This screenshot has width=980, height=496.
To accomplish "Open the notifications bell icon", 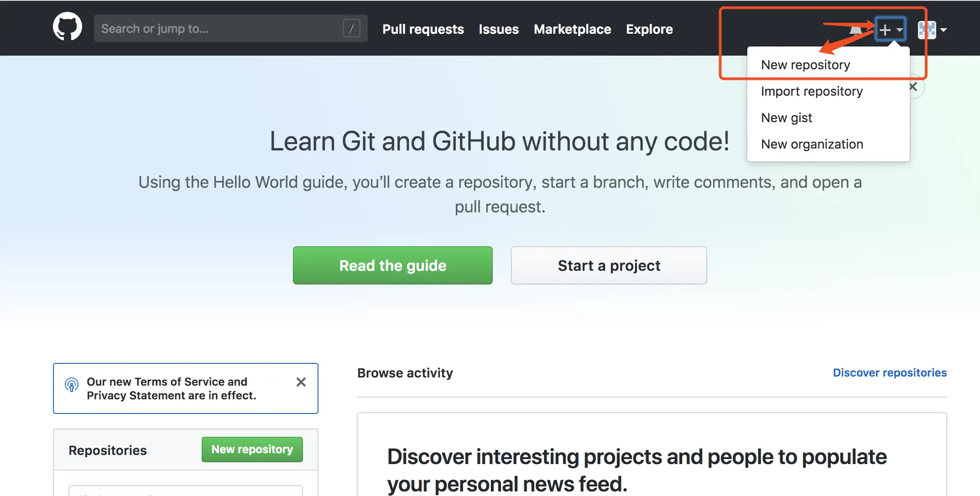I will (856, 30).
